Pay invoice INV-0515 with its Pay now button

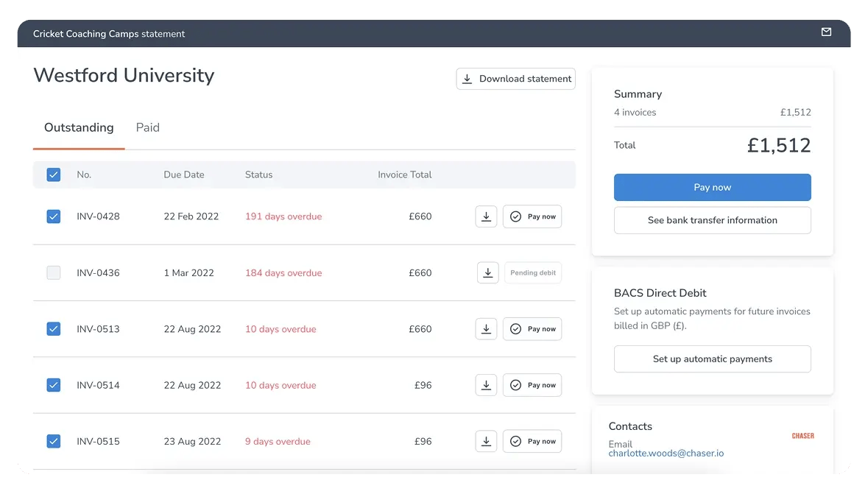tap(532, 442)
